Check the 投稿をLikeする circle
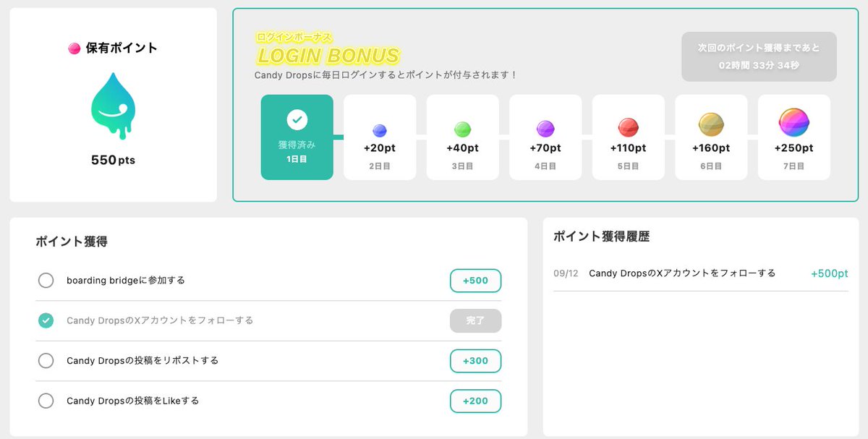 pyautogui.click(x=46, y=401)
